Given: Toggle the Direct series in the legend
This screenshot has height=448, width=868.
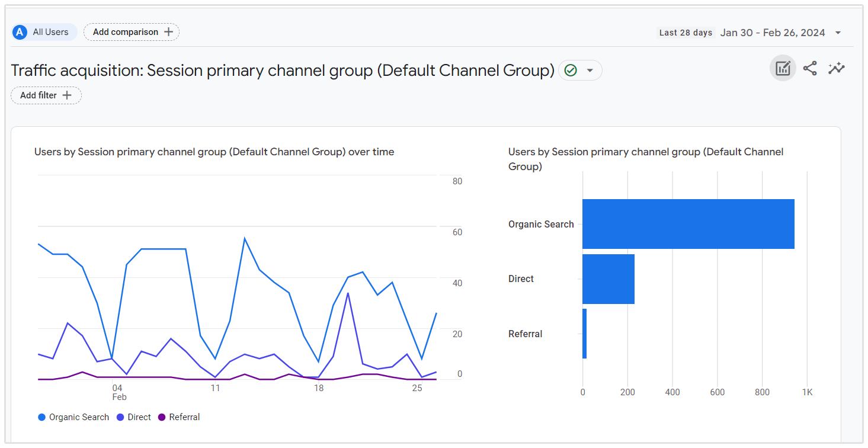Looking at the screenshot, I should [139, 417].
